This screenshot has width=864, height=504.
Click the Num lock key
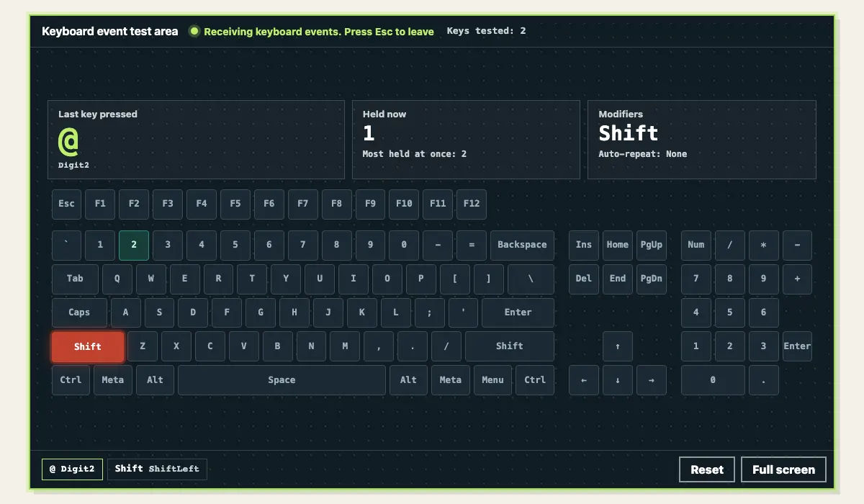pos(696,245)
